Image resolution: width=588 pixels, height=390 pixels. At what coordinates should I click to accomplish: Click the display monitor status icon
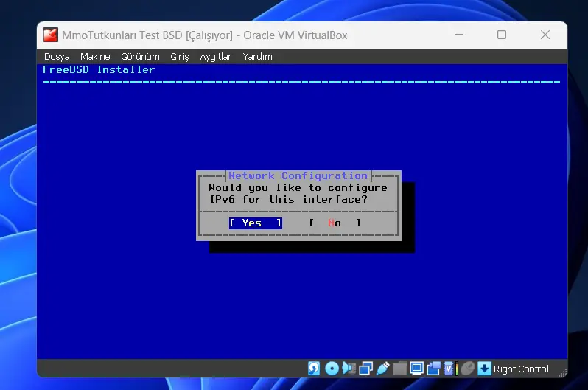click(x=416, y=368)
